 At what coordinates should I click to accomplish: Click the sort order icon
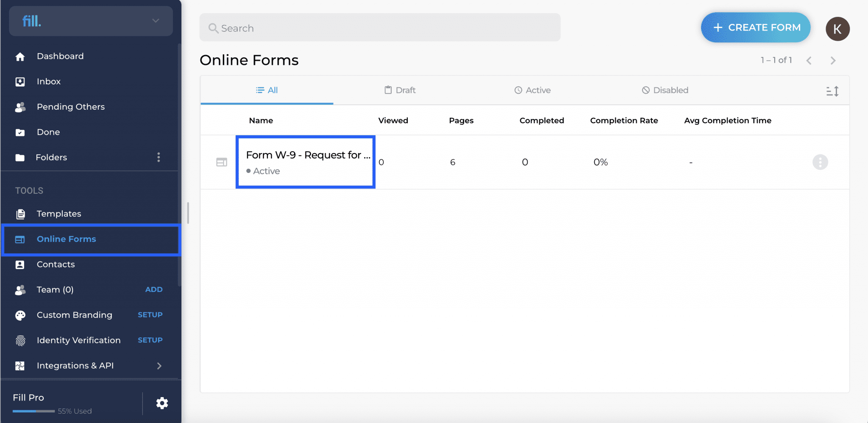(832, 91)
